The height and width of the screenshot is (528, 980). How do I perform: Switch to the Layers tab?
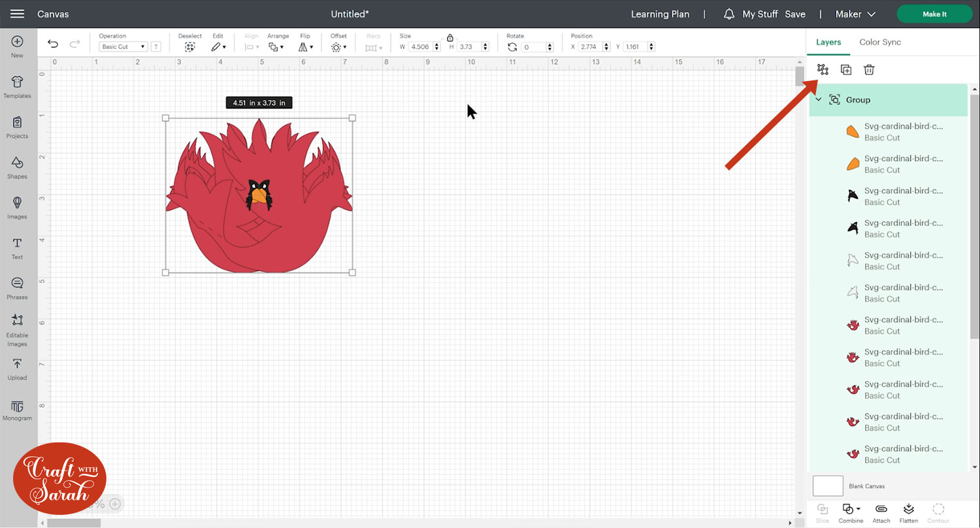pos(828,42)
